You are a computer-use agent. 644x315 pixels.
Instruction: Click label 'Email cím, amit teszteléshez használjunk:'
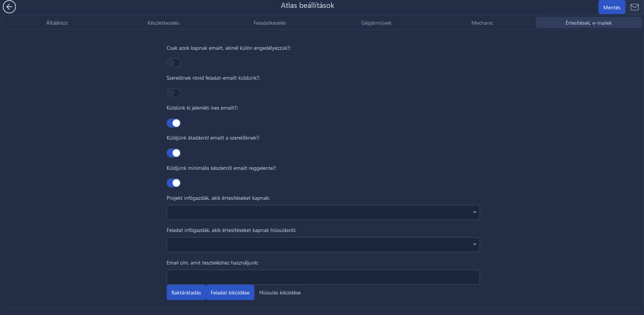pos(213,263)
